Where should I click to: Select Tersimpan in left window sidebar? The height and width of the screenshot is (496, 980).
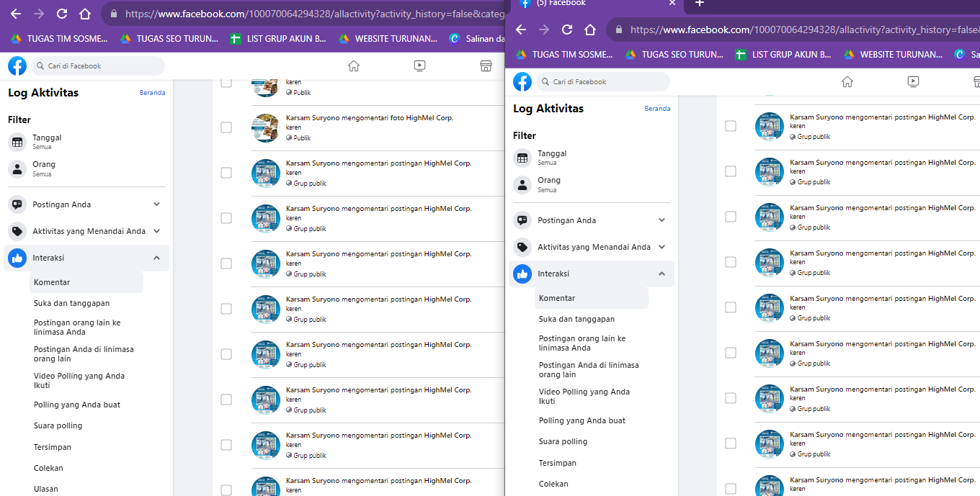tap(53, 447)
